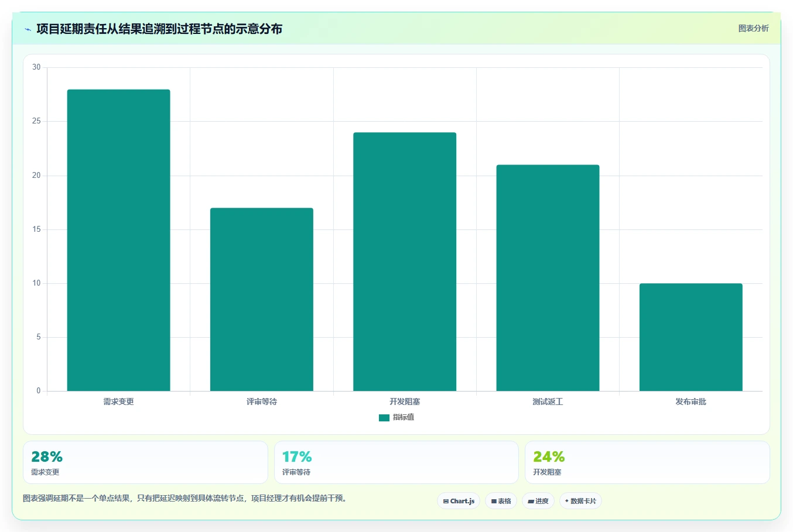Open the 17% 评审等待 data card
This screenshot has width=793, height=532.
pyautogui.click(x=396, y=462)
